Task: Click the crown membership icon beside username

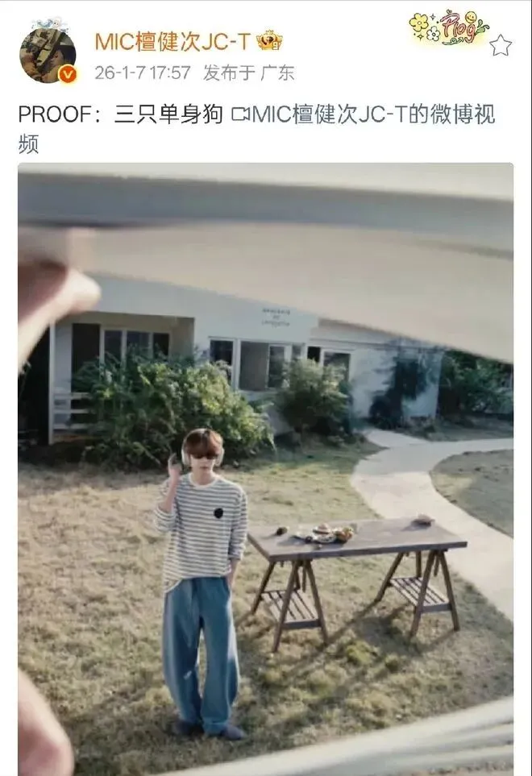Action: tap(269, 41)
